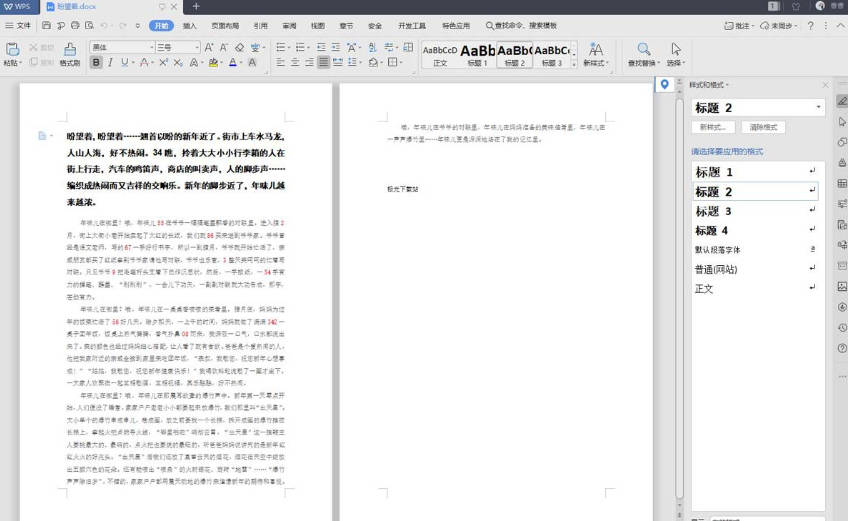
Task: Align text left
Action: (280, 63)
